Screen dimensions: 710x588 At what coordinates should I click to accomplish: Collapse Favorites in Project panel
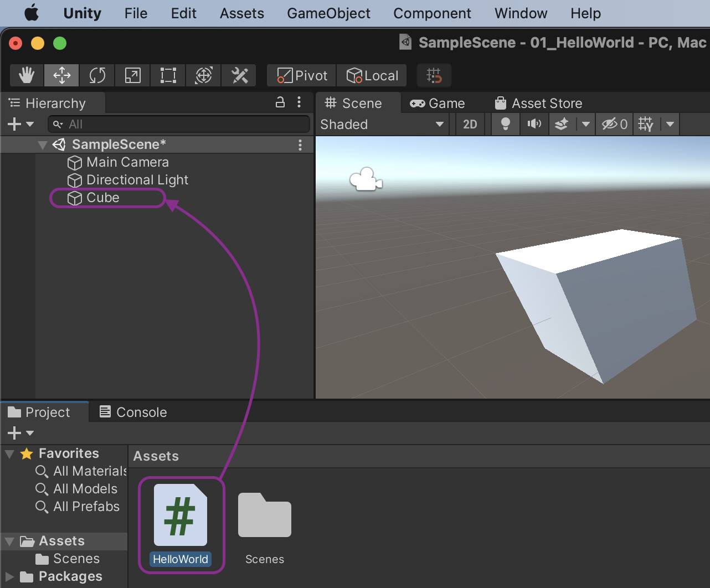tap(9, 454)
